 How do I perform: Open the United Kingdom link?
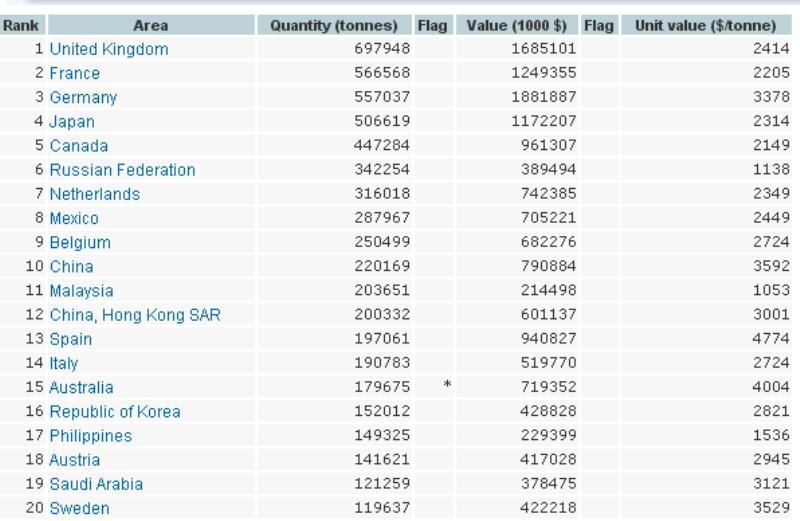coord(108,48)
